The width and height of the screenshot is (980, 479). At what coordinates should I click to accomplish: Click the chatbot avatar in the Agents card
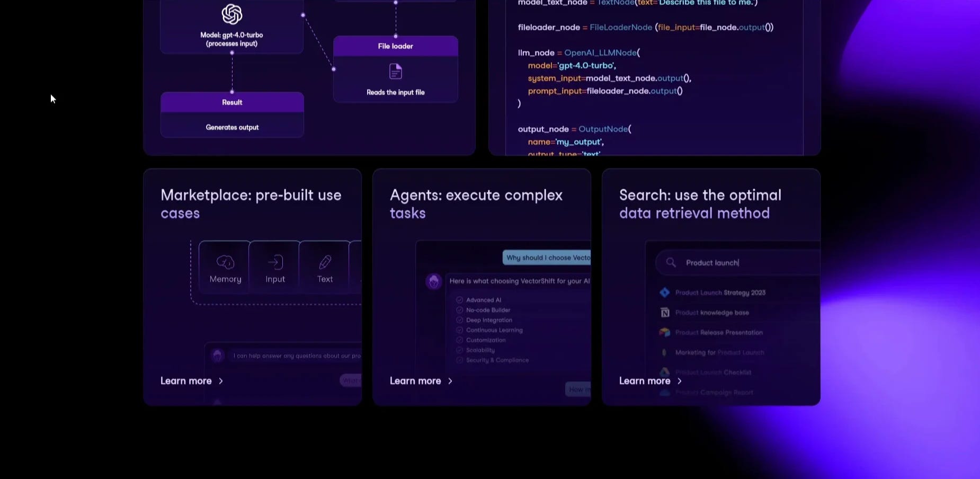point(434,281)
